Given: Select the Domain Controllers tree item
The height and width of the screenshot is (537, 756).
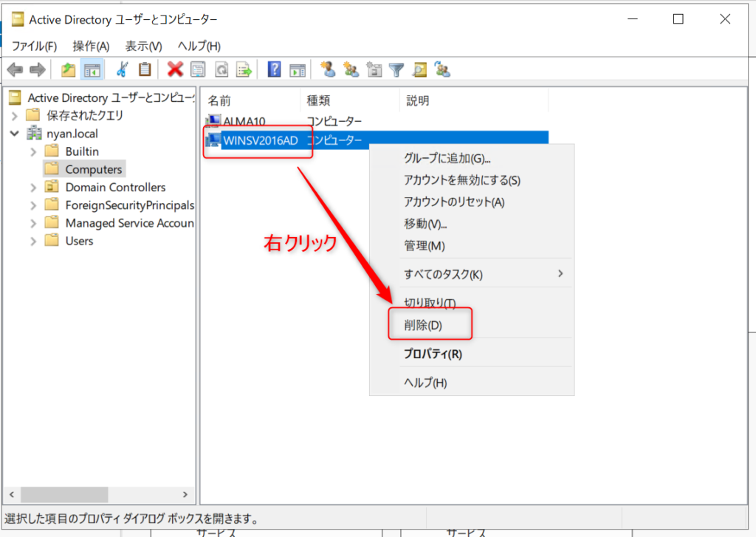Looking at the screenshot, I should click(x=115, y=188).
